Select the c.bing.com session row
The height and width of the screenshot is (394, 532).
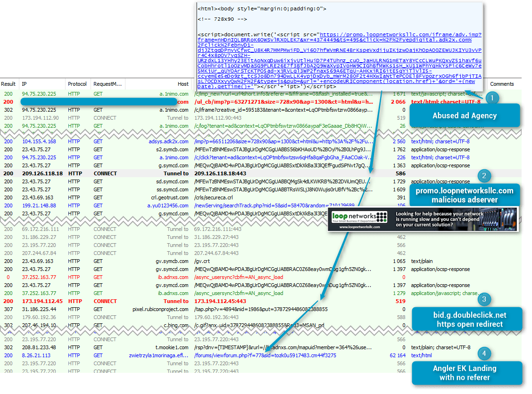[x=260, y=325]
